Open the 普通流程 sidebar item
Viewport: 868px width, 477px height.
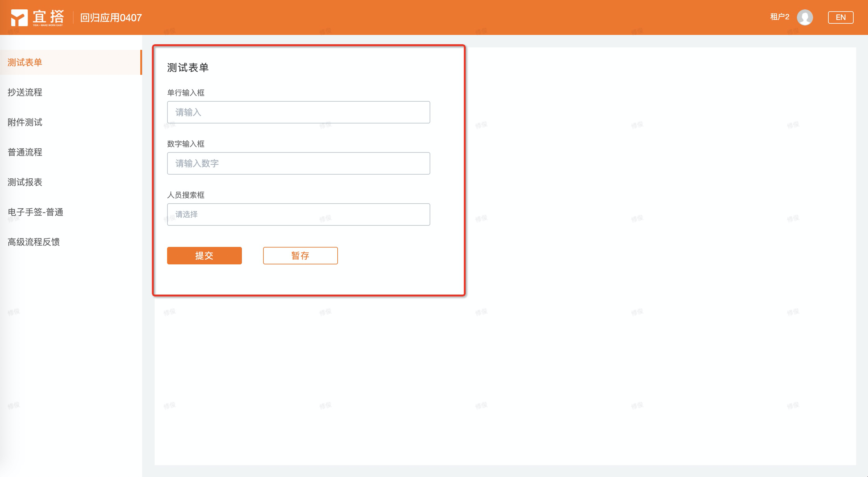(x=25, y=152)
